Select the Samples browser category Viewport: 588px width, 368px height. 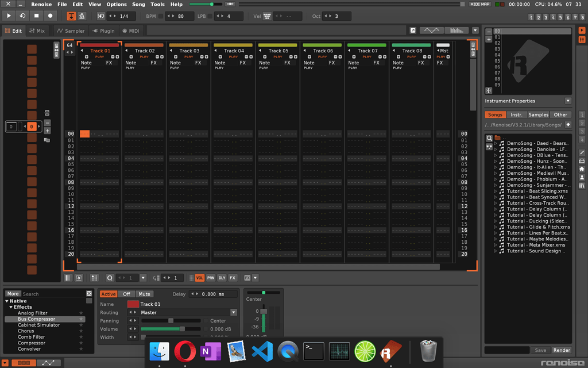[538, 114]
